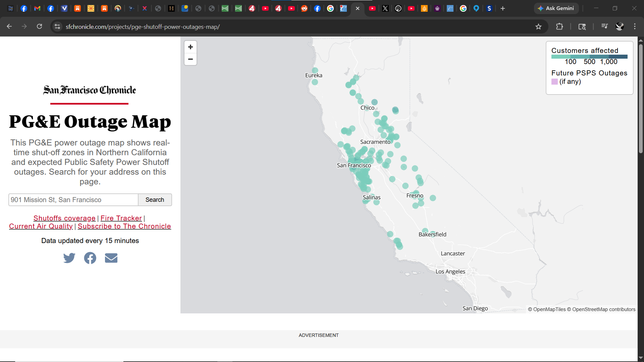This screenshot has height=362, width=644.
Task: Open the media controls icon
Action: 604,26
